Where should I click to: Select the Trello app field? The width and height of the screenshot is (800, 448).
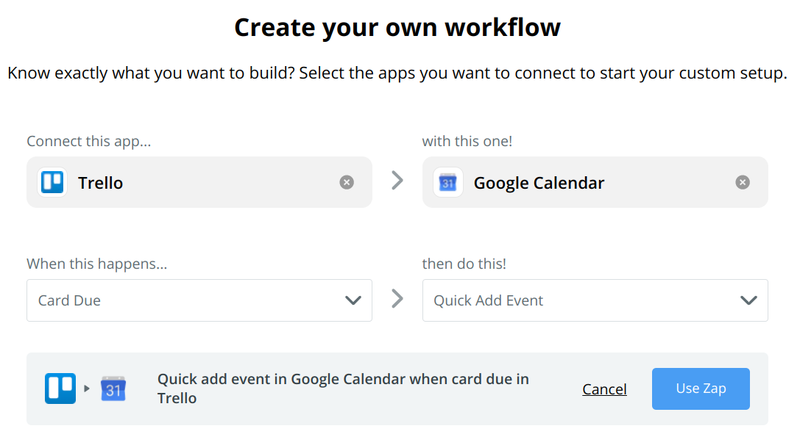coord(199,182)
